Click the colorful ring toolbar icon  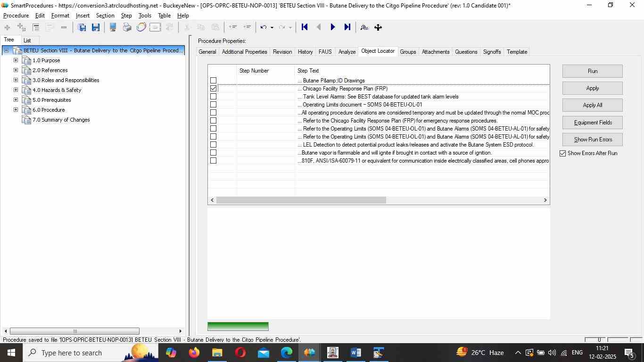pos(141,27)
